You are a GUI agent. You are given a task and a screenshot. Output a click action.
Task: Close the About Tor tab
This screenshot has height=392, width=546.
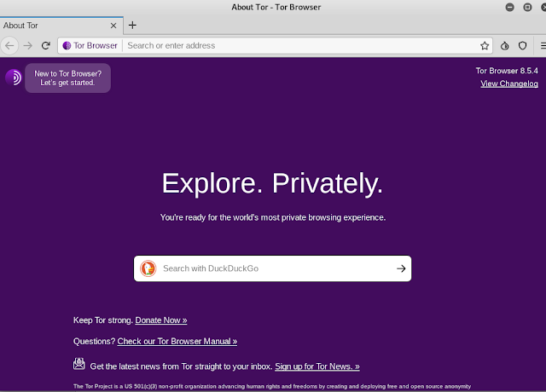click(x=113, y=26)
